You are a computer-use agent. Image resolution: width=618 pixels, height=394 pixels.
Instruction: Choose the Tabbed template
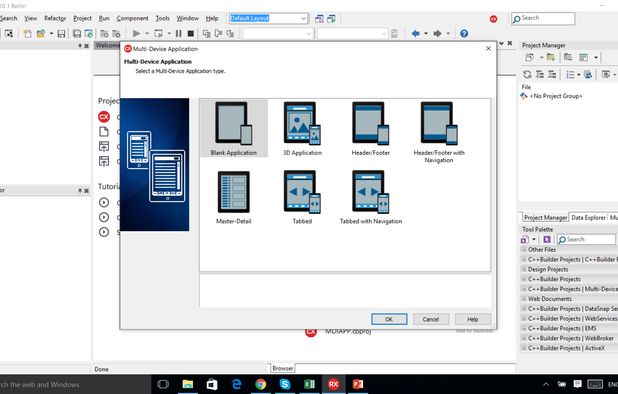click(302, 197)
